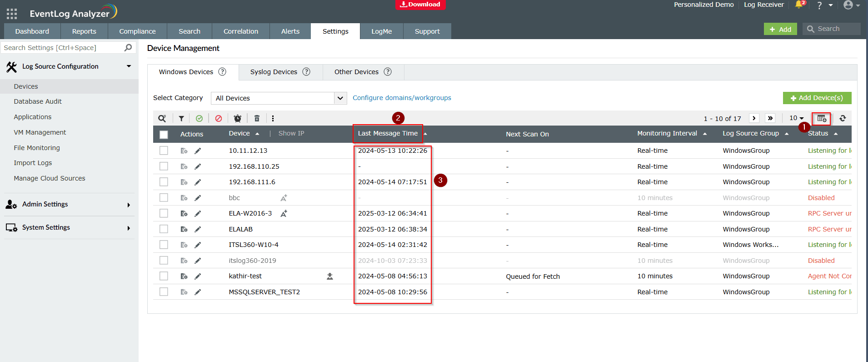Image resolution: width=868 pixels, height=362 pixels.
Task: Click the delete trash icon in toolbar
Action: 257,118
